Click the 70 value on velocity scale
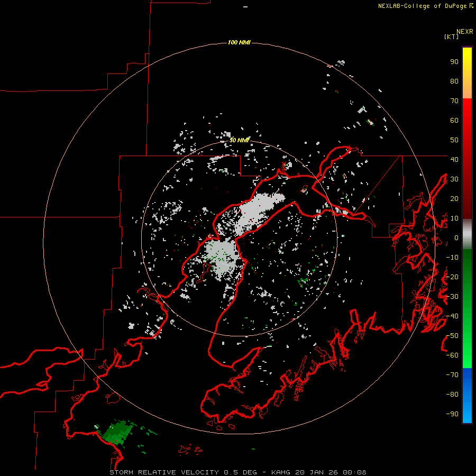476x476 pixels. (x=454, y=101)
